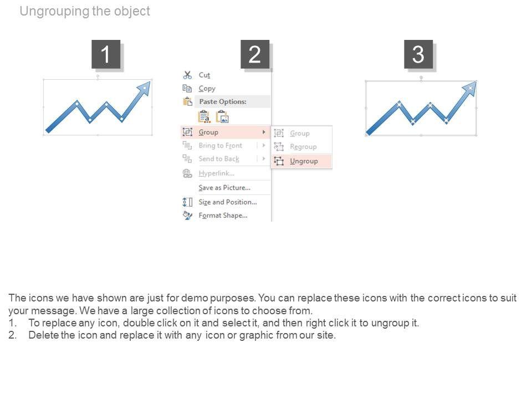Viewport: 532px width, 399px height.
Task: Select Ungroup from the submenu
Action: click(304, 161)
